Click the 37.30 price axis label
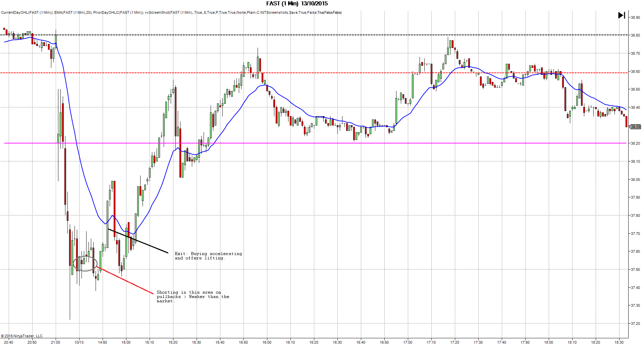This screenshot has width=644, height=347. coord(635,306)
